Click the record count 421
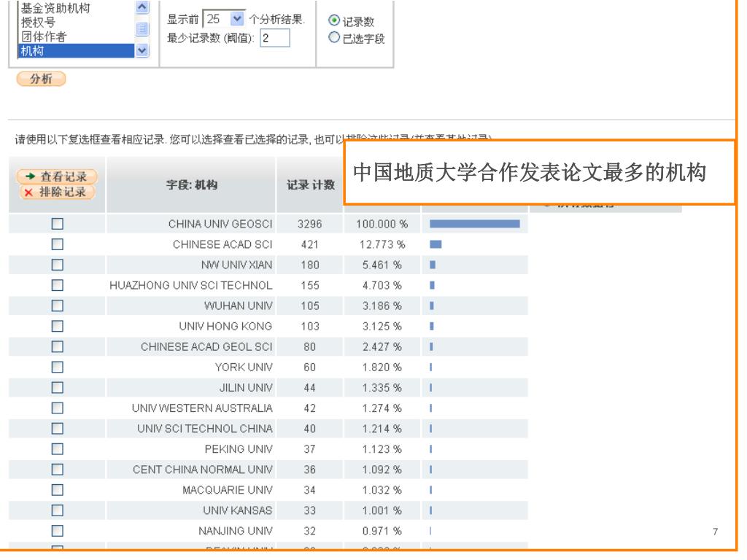747x560 pixels. (309, 244)
